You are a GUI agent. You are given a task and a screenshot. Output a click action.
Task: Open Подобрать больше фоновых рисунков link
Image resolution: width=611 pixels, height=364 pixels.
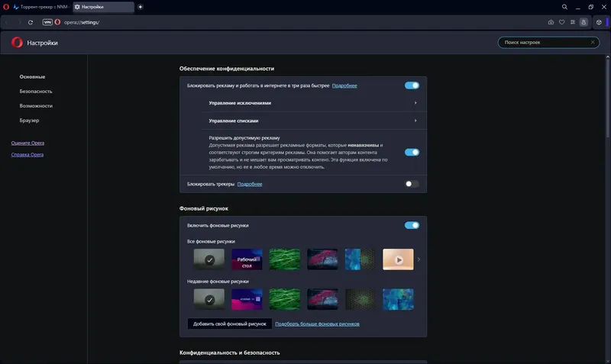coord(317,324)
